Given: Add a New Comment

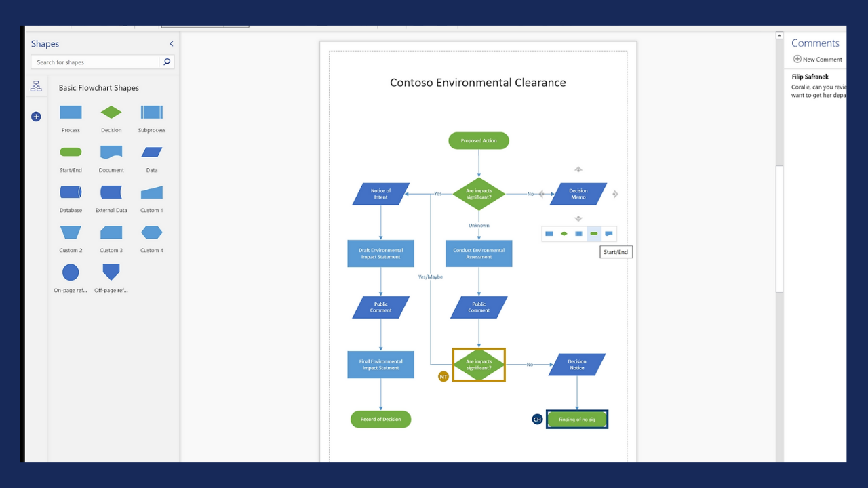Looking at the screenshot, I should coord(818,60).
